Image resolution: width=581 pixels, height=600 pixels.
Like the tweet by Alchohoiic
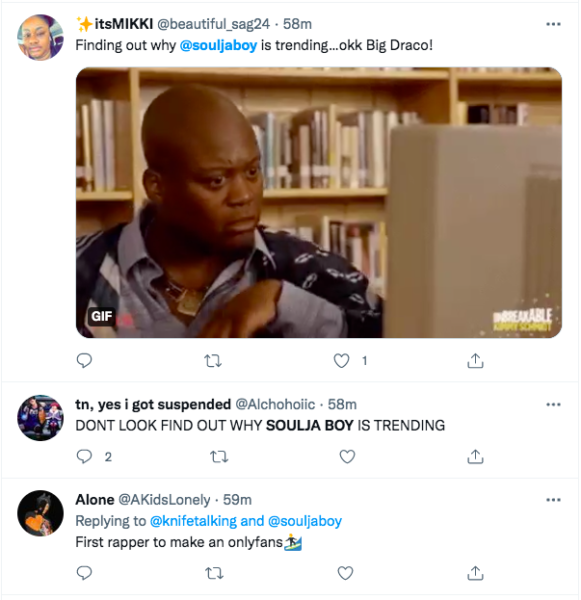coord(348,457)
